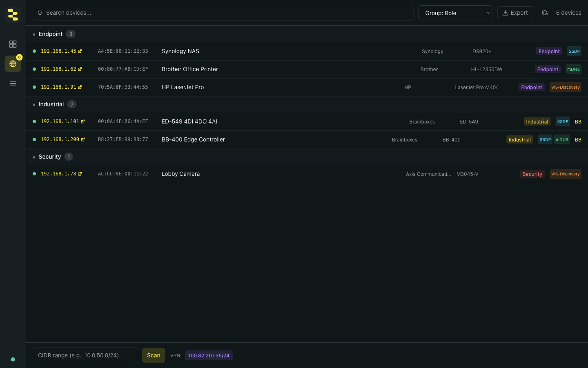
Task: Open IP link 192.168.1.200
Action: coord(60,139)
